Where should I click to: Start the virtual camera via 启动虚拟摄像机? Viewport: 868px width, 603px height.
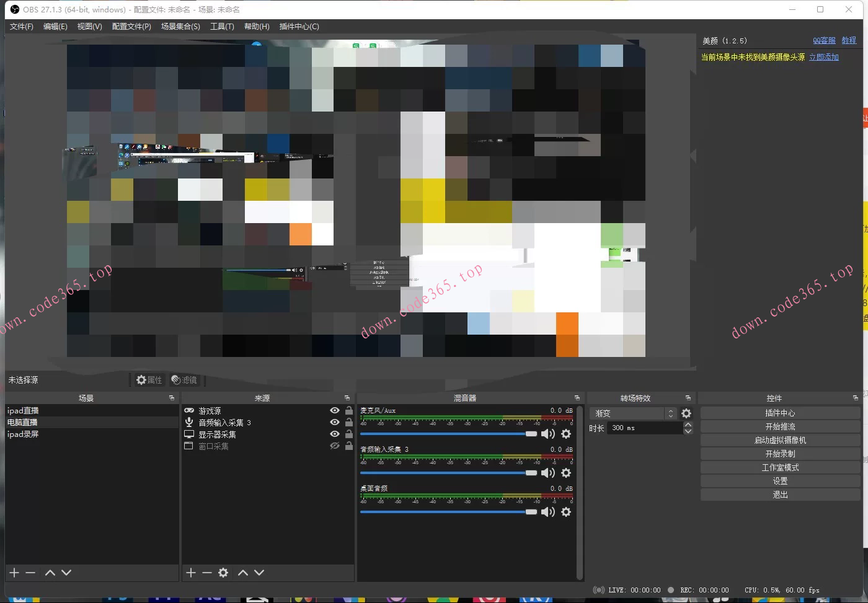pyautogui.click(x=780, y=440)
